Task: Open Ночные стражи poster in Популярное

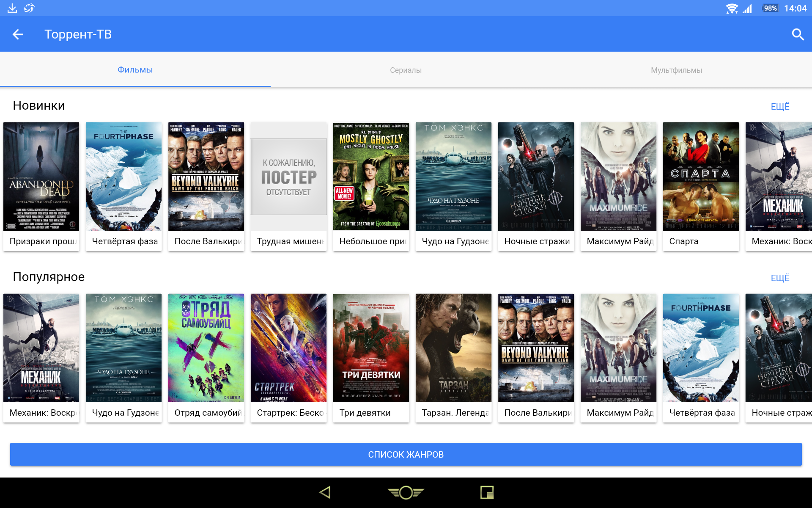Action: [779, 348]
